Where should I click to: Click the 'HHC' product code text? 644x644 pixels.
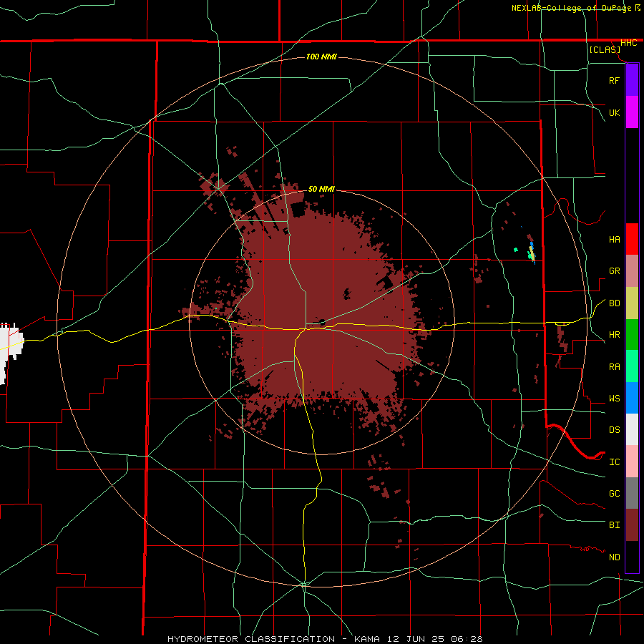(628, 43)
